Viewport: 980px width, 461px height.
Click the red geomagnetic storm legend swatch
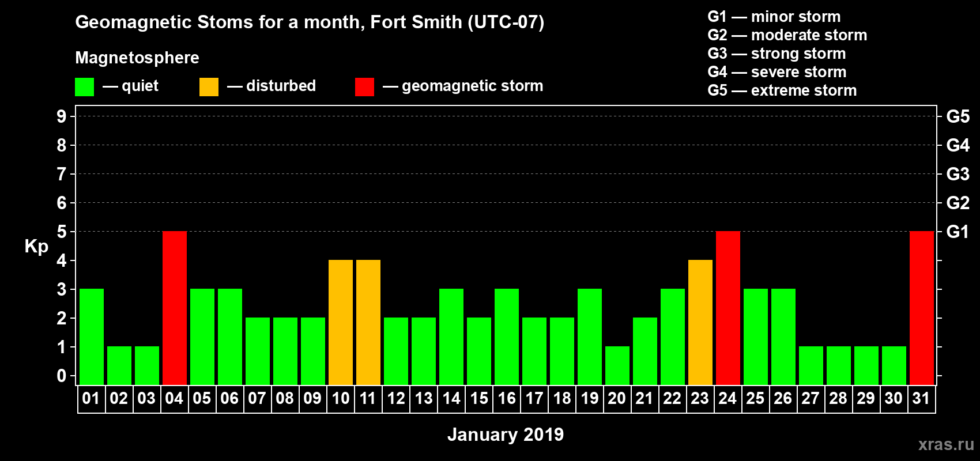(364, 87)
